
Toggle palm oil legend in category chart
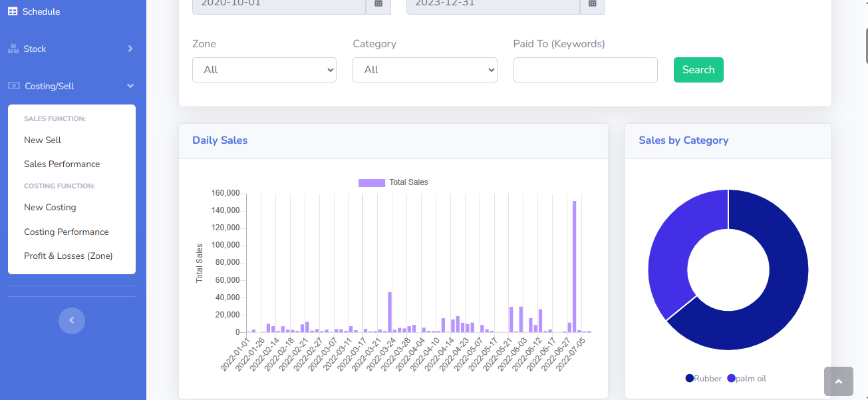click(x=746, y=378)
